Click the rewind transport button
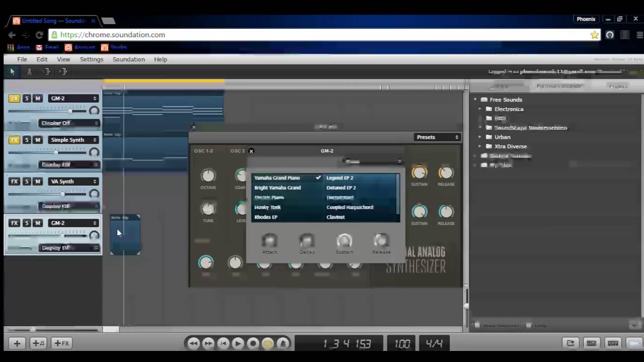644x362 pixels. pyautogui.click(x=193, y=343)
